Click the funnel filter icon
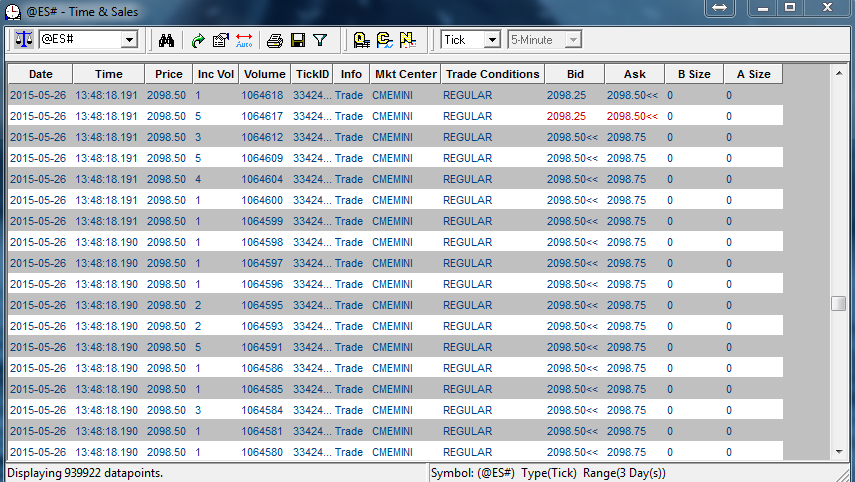This screenshot has width=855, height=482. (320, 40)
